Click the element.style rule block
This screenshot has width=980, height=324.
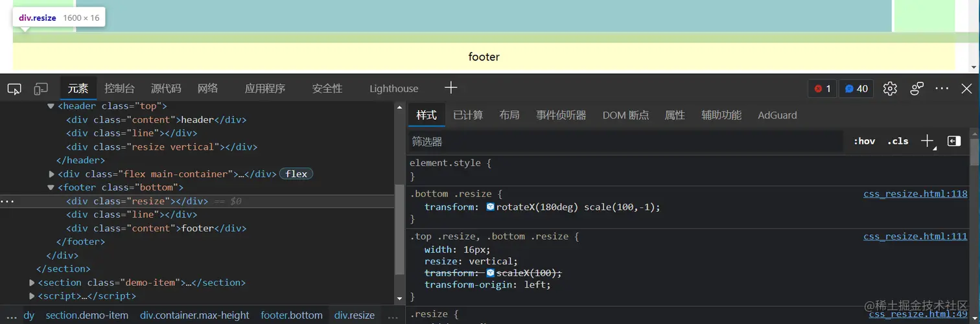(688, 170)
